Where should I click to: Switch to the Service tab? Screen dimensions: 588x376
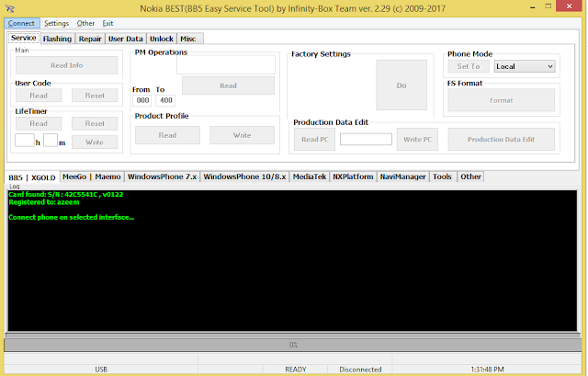24,38
